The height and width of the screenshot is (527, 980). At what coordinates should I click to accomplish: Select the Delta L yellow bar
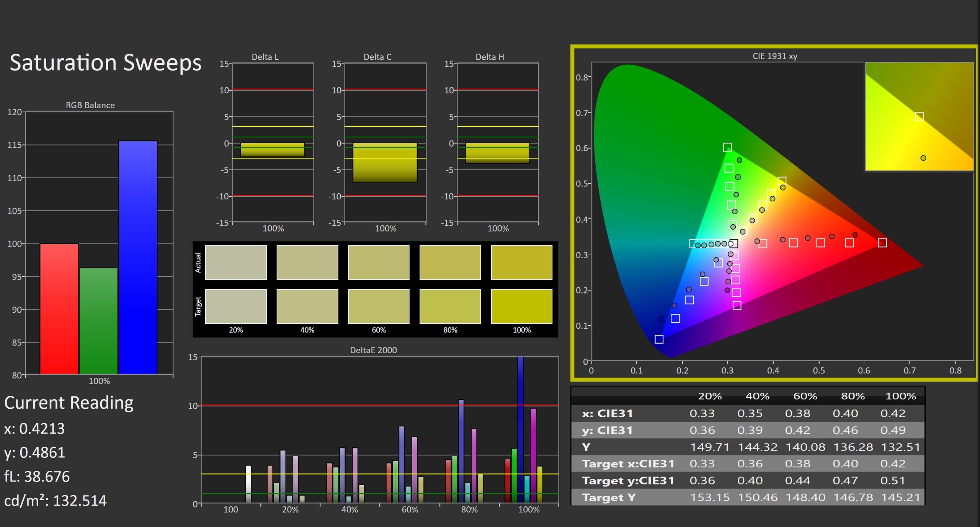tap(272, 149)
